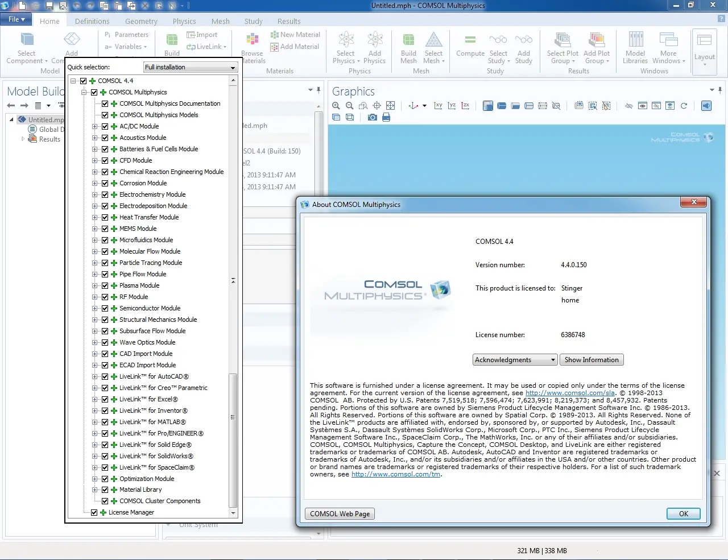
Task: Click the Hide Selected eye icon
Action: coord(629,106)
